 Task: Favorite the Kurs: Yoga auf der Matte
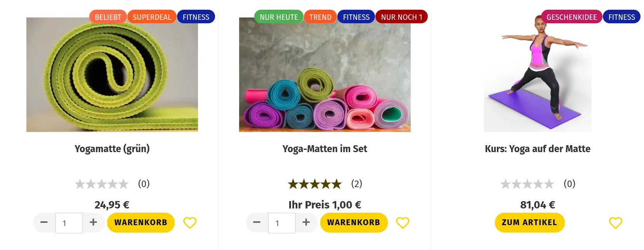click(616, 223)
